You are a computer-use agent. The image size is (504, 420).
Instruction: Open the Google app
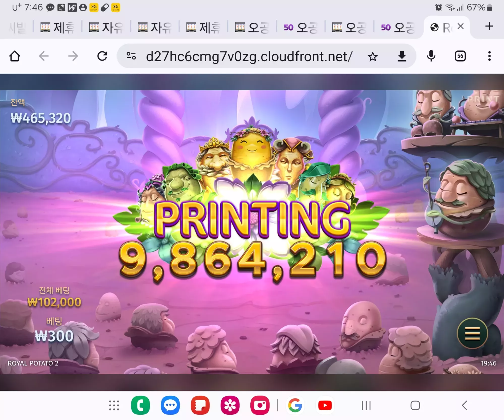point(295,405)
